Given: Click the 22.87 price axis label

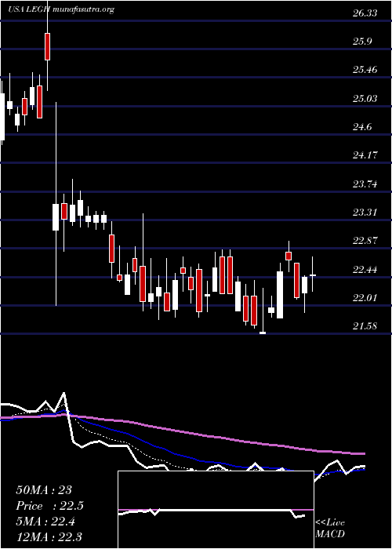Looking at the screenshot, I should pyautogui.click(x=365, y=241).
